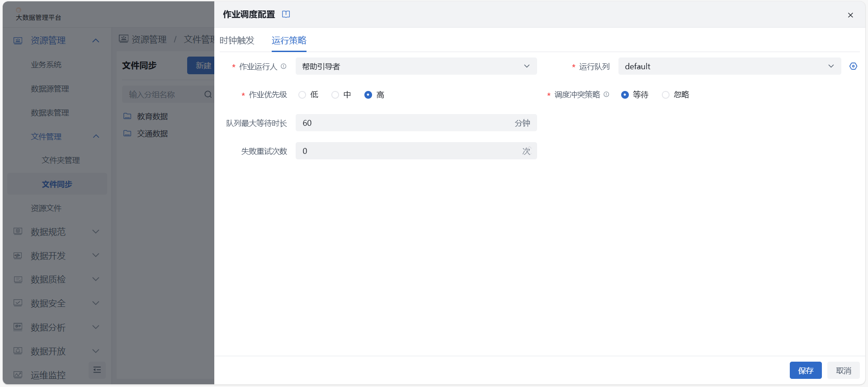Click the folder icon of 教育数据
Viewport: 868px width, 387px height.
tap(127, 116)
